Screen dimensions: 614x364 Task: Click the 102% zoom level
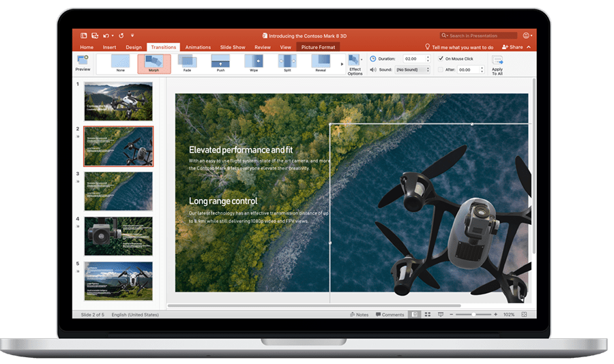click(509, 315)
